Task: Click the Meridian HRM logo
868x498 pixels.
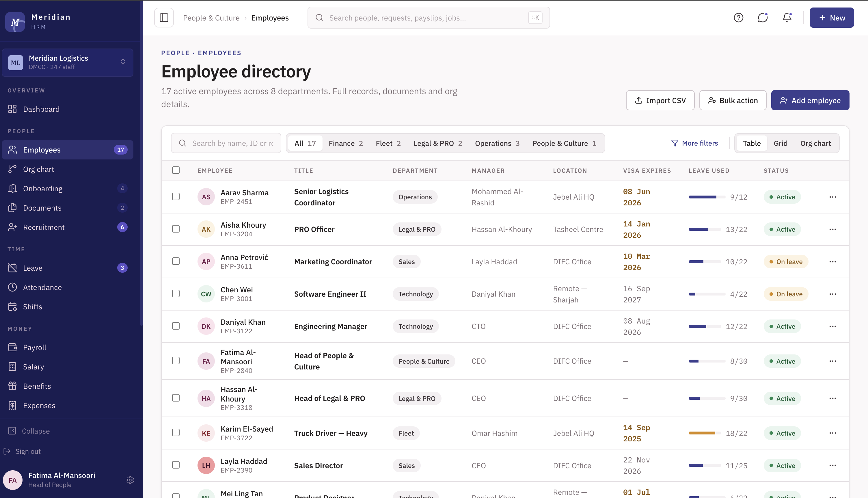Action: 15,22
